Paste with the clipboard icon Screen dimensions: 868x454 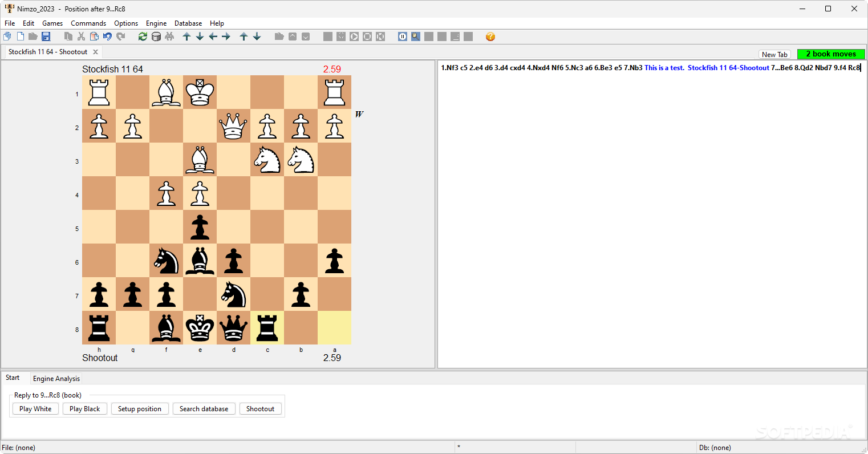coord(94,37)
